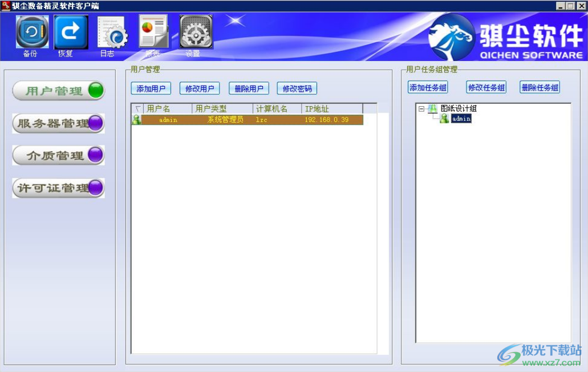Select the admin node in task group tree

click(461, 119)
